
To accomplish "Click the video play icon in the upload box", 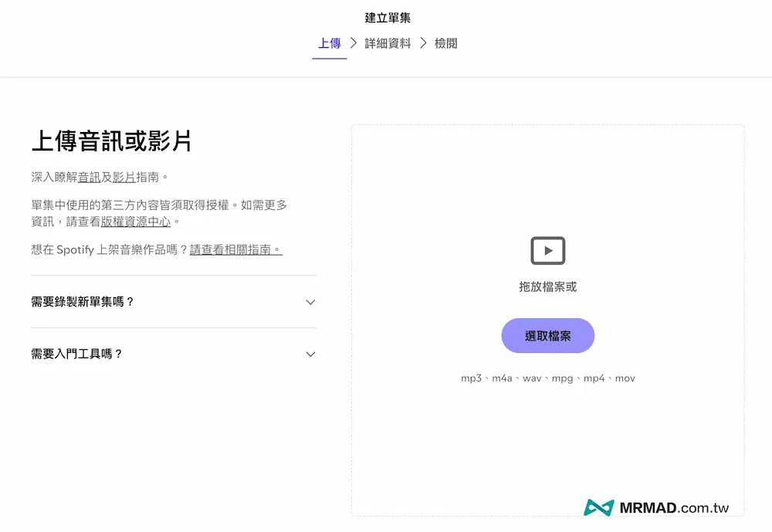I will point(548,249).
